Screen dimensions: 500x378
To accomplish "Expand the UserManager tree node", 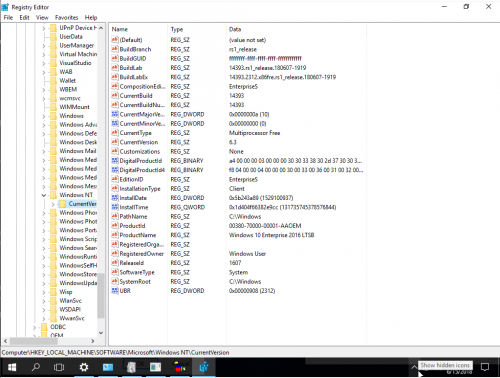I will pos(44,45).
